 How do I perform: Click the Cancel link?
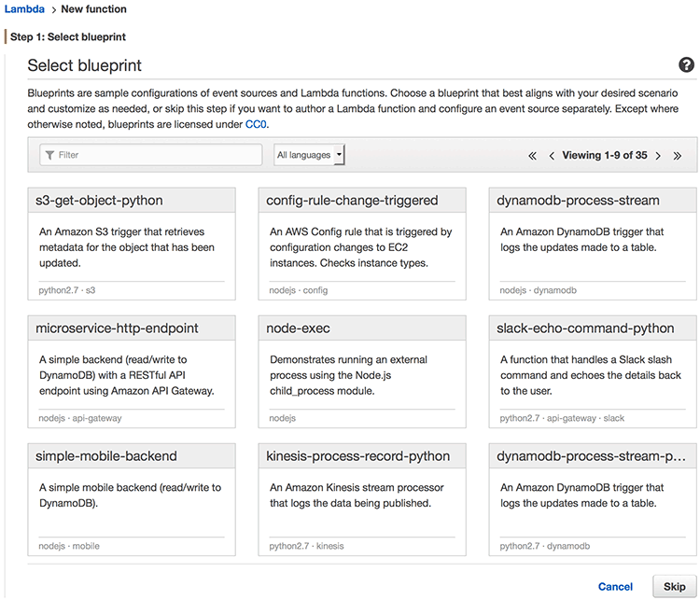click(x=615, y=587)
